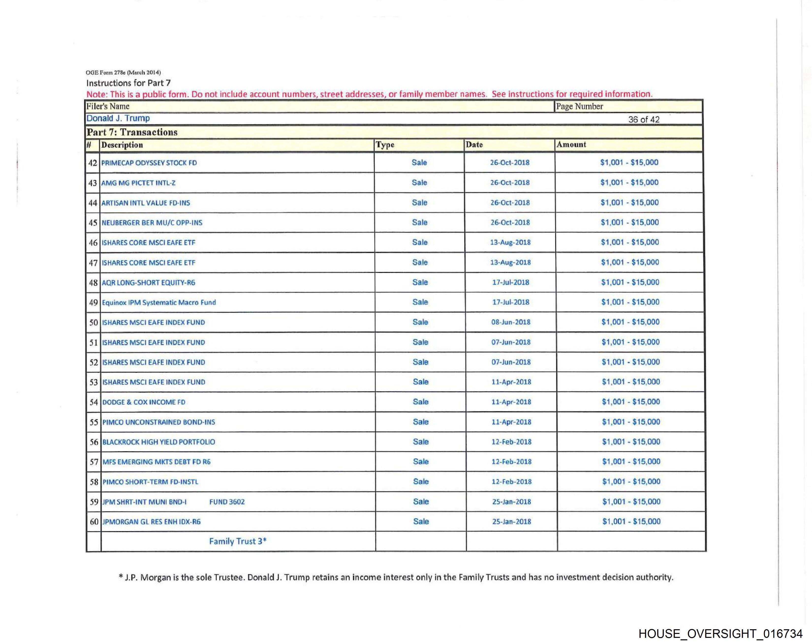
Task: Click row number 42 cell
Action: click(x=92, y=163)
